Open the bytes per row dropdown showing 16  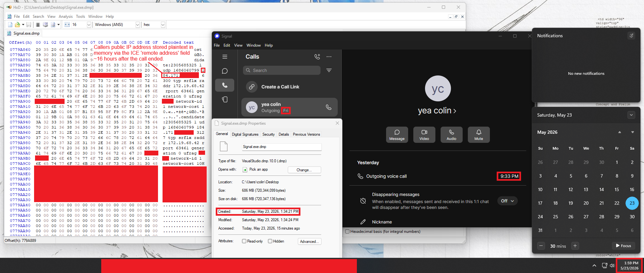(x=89, y=25)
